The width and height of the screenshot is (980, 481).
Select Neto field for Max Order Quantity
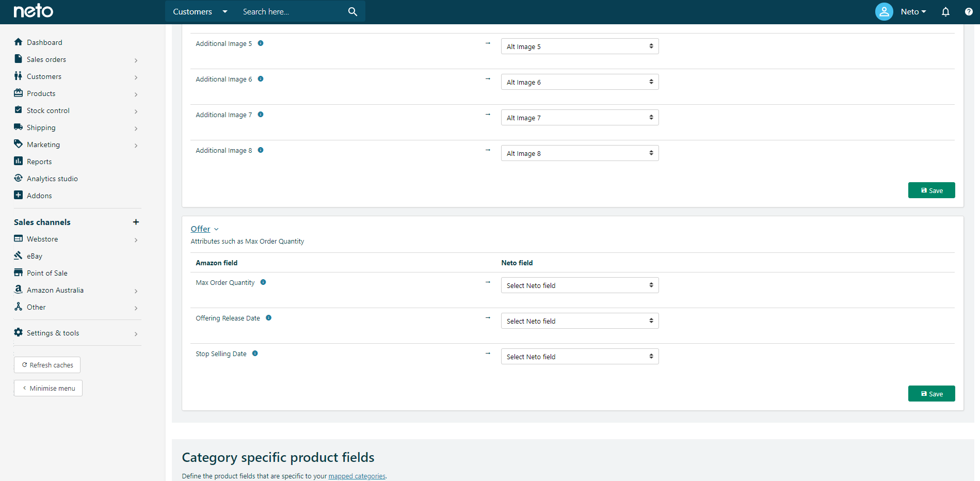[580, 285]
